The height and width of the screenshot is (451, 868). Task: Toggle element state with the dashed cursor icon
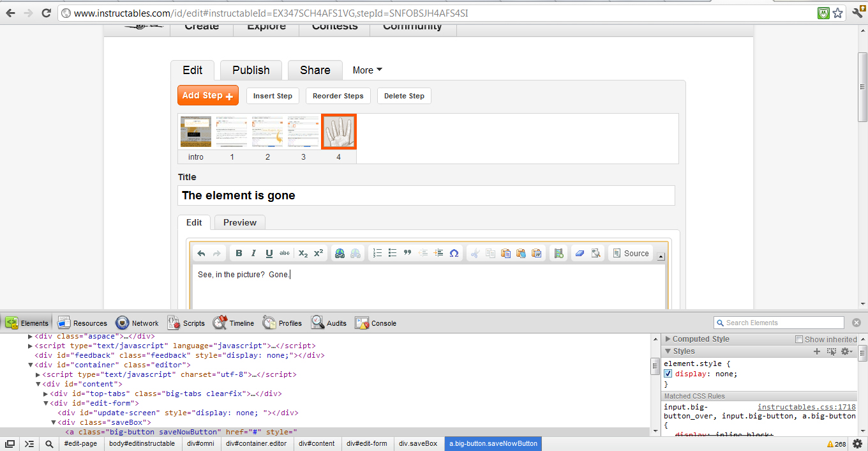(x=832, y=351)
